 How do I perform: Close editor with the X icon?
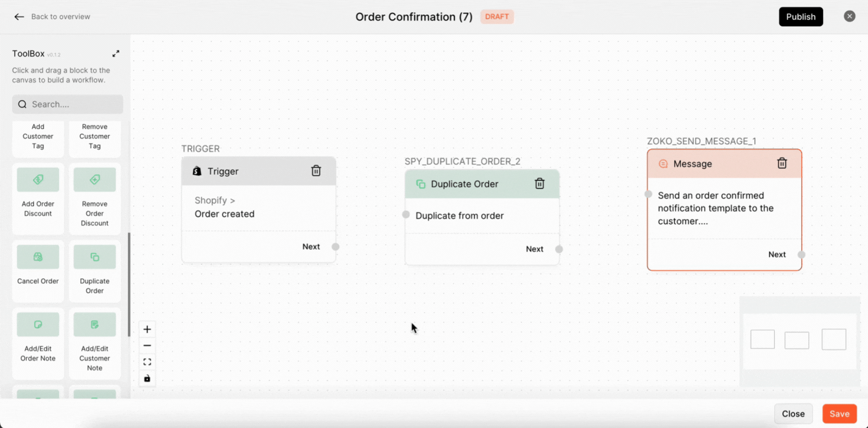coord(849,16)
